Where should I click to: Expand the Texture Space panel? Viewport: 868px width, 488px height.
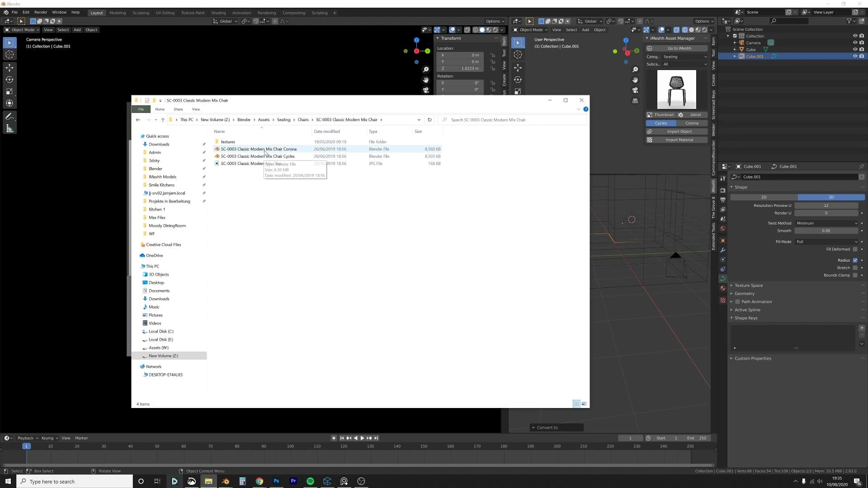749,286
